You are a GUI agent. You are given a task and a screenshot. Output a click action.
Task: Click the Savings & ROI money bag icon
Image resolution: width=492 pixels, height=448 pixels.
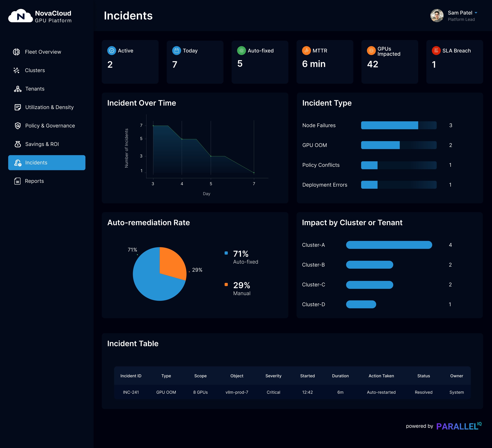point(18,144)
